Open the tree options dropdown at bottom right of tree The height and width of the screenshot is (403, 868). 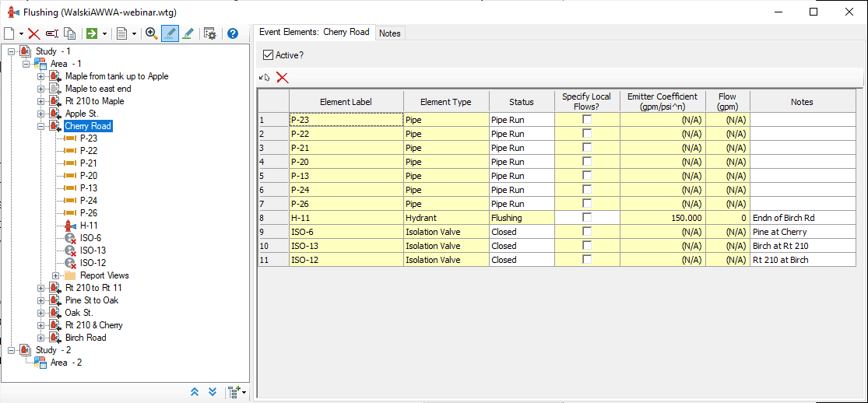click(x=237, y=391)
